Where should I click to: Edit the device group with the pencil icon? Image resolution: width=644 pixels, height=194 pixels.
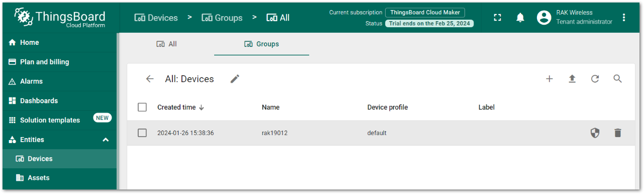click(235, 79)
